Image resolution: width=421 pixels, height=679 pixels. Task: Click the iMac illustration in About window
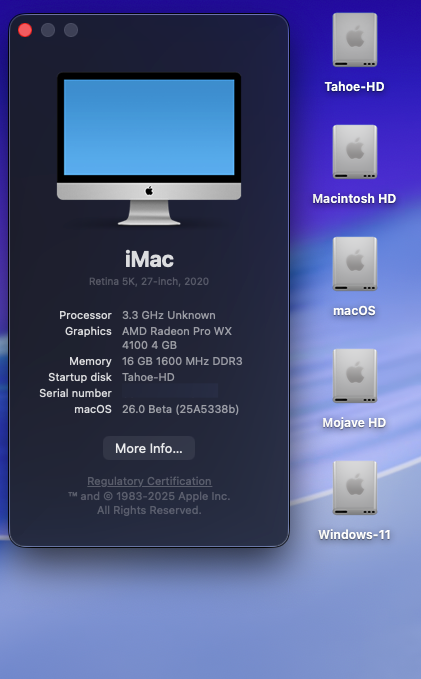pyautogui.click(x=149, y=149)
